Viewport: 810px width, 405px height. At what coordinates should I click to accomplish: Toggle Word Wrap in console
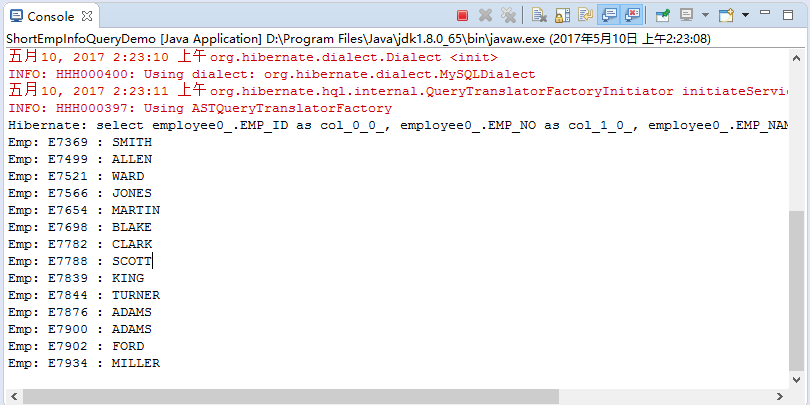pyautogui.click(x=586, y=15)
